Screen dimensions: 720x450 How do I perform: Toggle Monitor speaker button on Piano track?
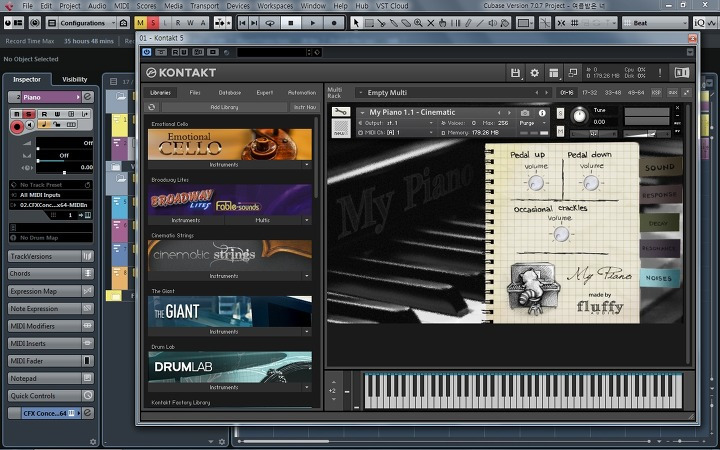pos(30,125)
